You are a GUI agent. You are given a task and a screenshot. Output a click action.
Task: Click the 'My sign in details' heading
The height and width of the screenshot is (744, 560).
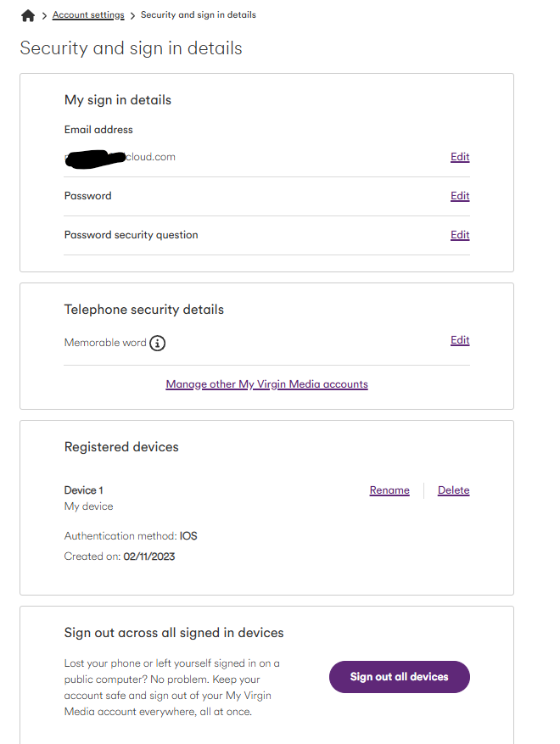click(118, 100)
